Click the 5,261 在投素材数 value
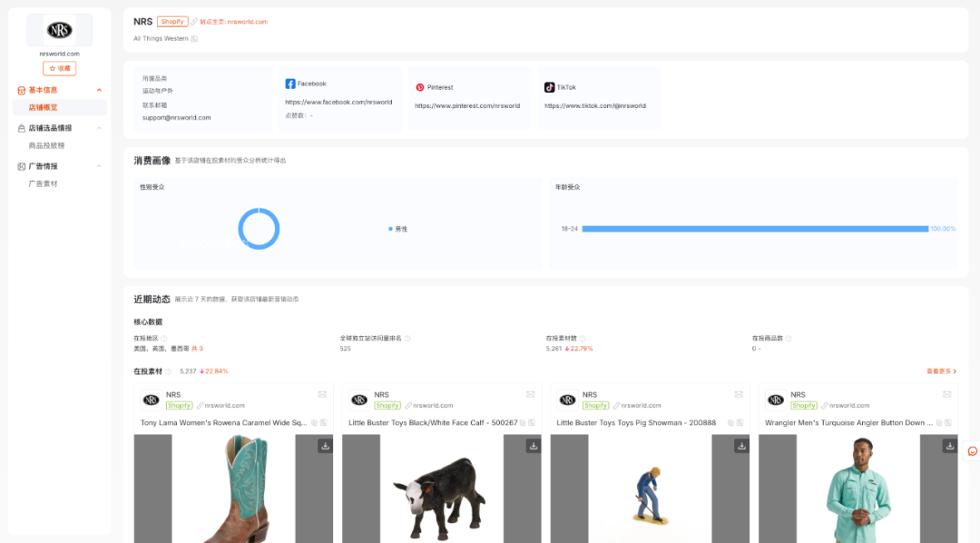The height and width of the screenshot is (543, 980). (x=554, y=349)
